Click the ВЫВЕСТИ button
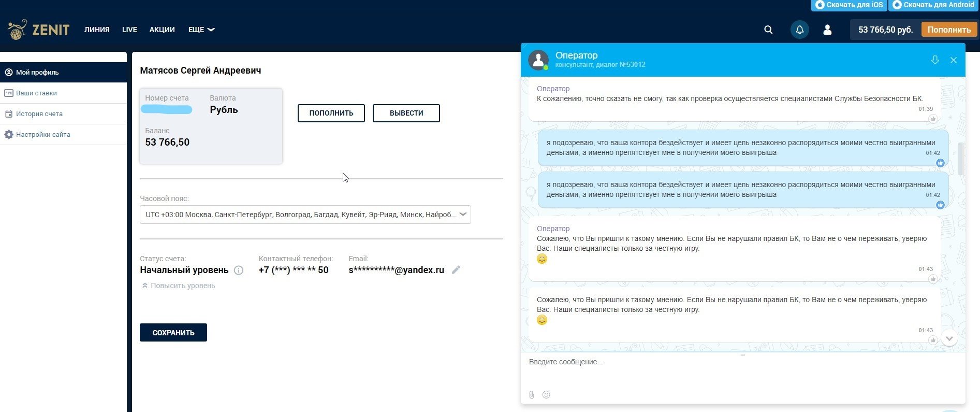This screenshot has height=412, width=980. pyautogui.click(x=406, y=113)
